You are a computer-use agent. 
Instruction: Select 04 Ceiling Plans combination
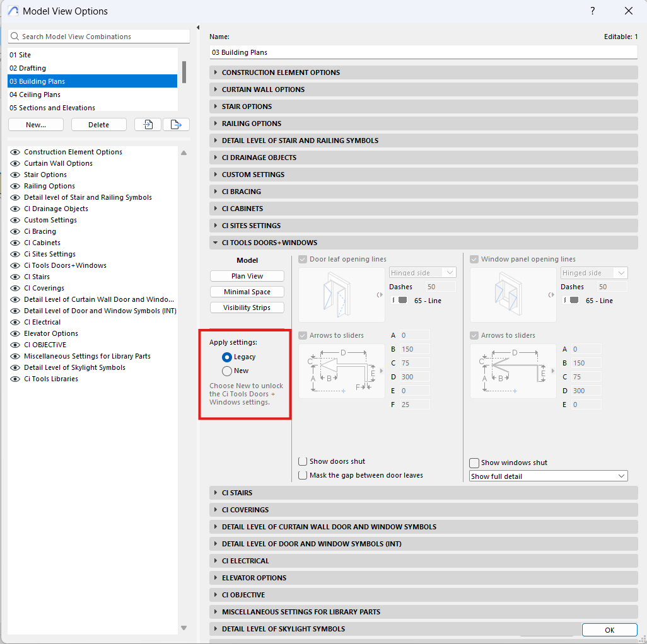(x=35, y=95)
